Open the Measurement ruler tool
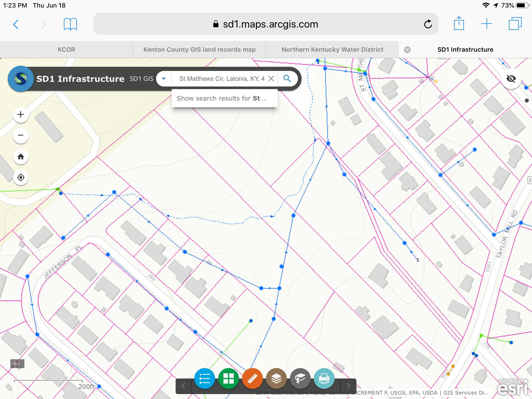This screenshot has height=399, width=532. (252, 378)
